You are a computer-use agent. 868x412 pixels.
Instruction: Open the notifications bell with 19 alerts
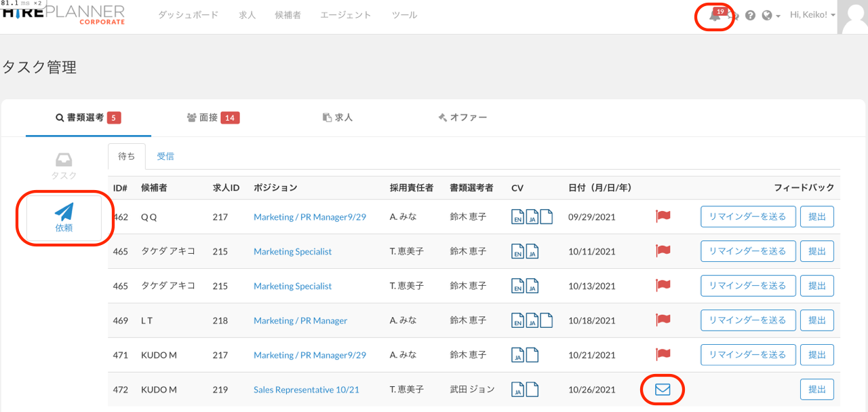coord(715,16)
